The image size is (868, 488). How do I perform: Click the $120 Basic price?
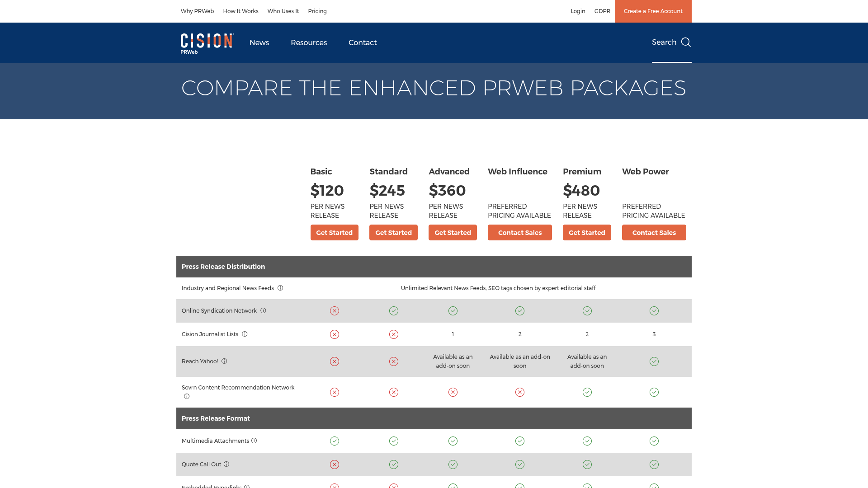pos(327,191)
